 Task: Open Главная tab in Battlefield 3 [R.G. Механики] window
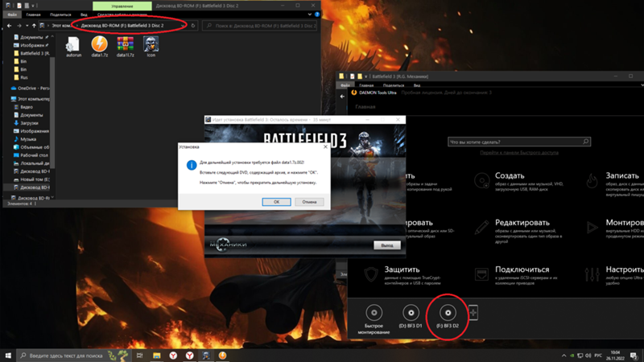pos(366,85)
